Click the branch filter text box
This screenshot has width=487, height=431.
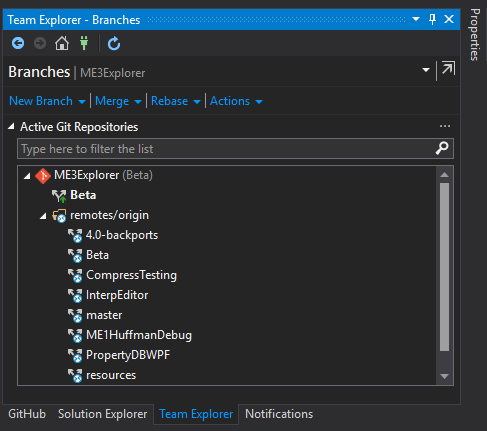(227, 149)
